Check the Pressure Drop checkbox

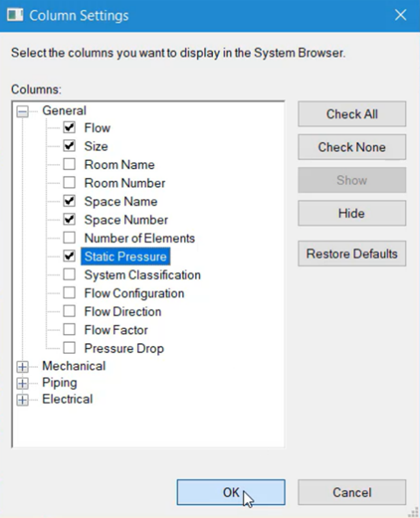point(69,348)
